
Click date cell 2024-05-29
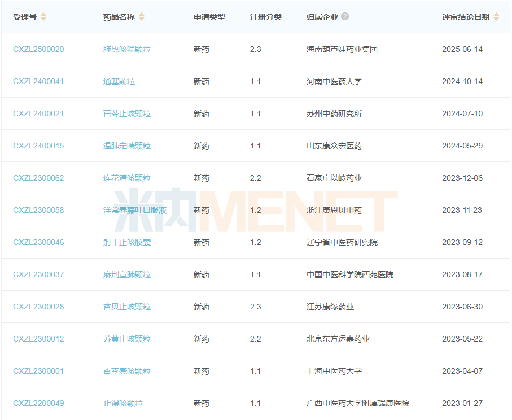click(462, 146)
